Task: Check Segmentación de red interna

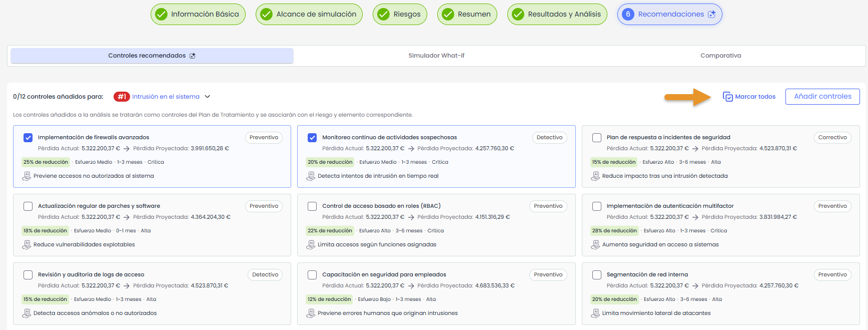Action: (597, 275)
